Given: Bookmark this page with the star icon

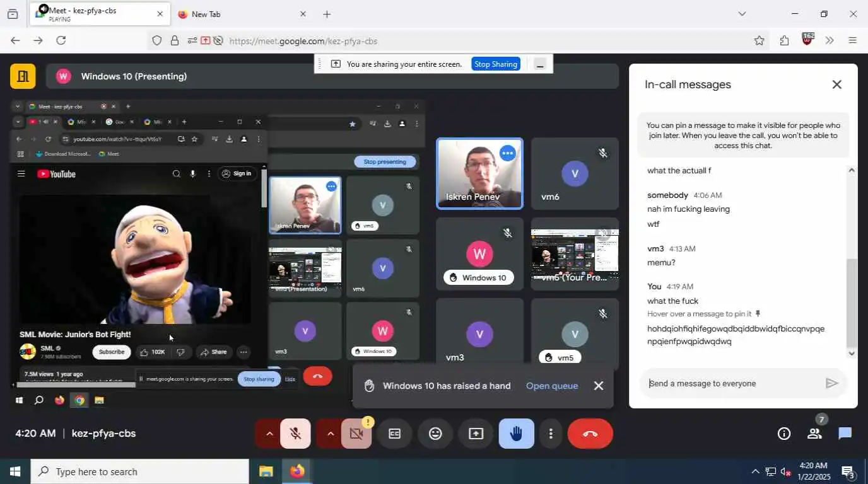Looking at the screenshot, I should [x=759, y=40].
